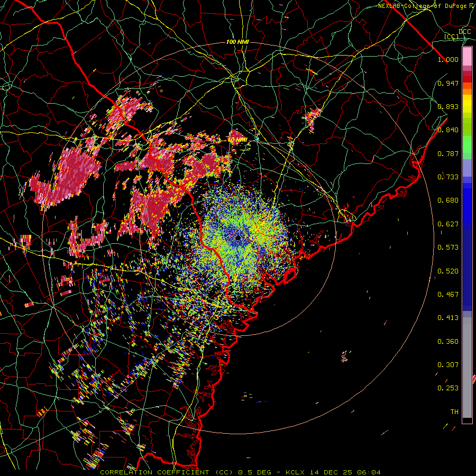Click the 1.000 legend value

(x=448, y=59)
